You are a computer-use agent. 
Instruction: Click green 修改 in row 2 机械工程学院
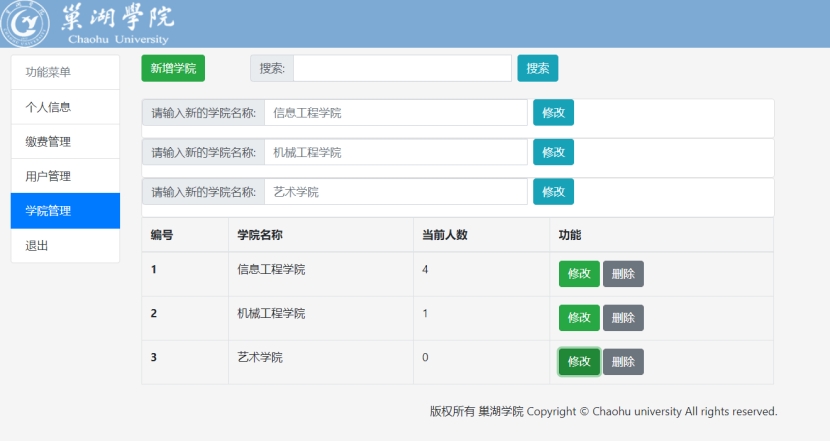[x=579, y=318]
